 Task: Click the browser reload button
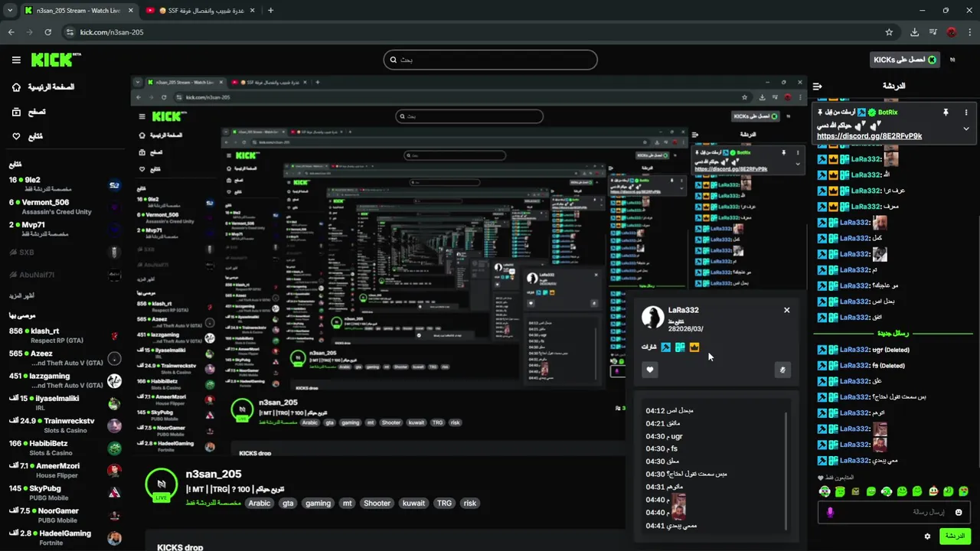pyautogui.click(x=48, y=32)
